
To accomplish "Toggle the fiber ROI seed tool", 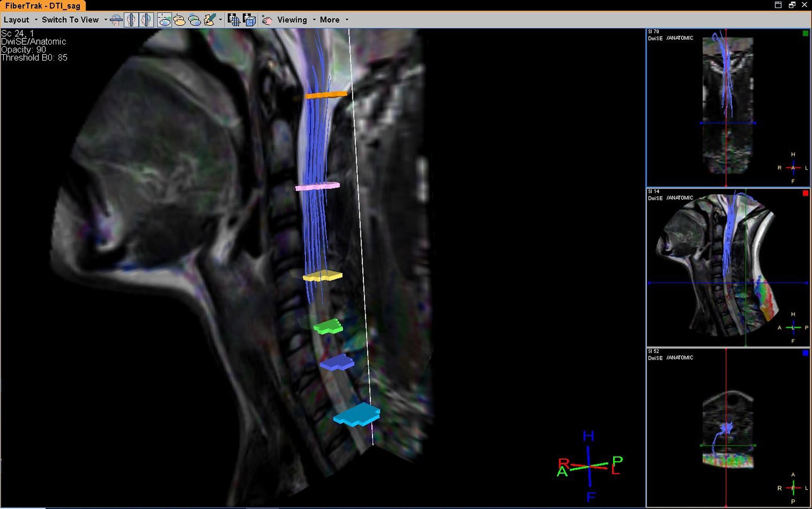I will point(165,20).
